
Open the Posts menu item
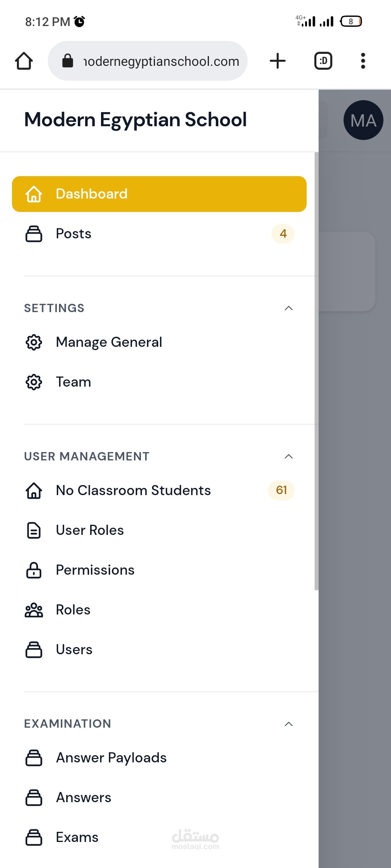point(159,234)
